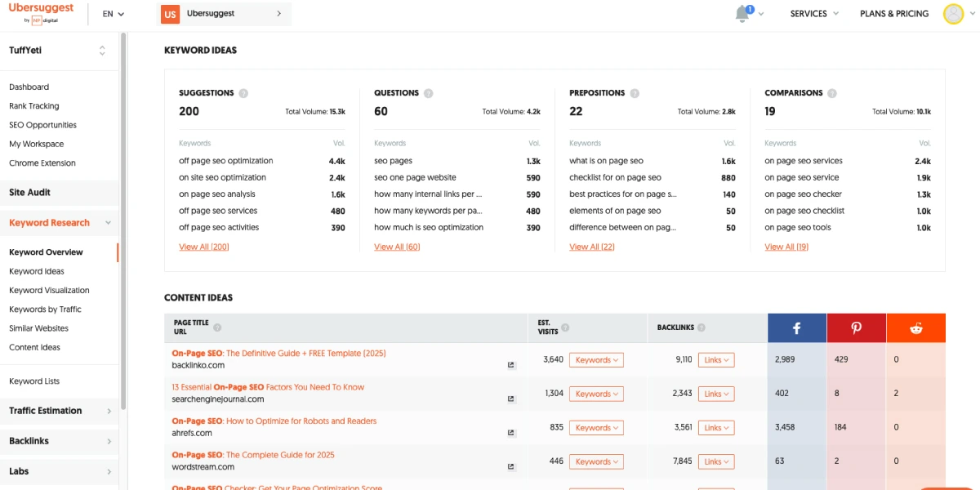Click the Reddit column header icon
This screenshot has width=980, height=490.
916,328
